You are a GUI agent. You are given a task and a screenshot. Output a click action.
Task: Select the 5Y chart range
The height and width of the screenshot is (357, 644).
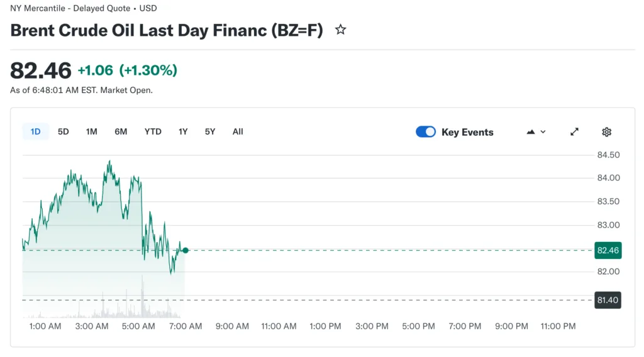(210, 131)
